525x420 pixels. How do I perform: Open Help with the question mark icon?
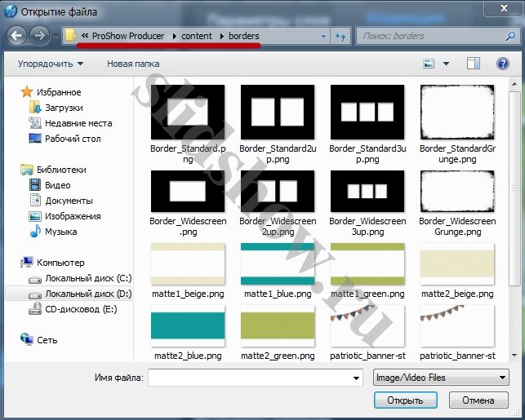503,64
